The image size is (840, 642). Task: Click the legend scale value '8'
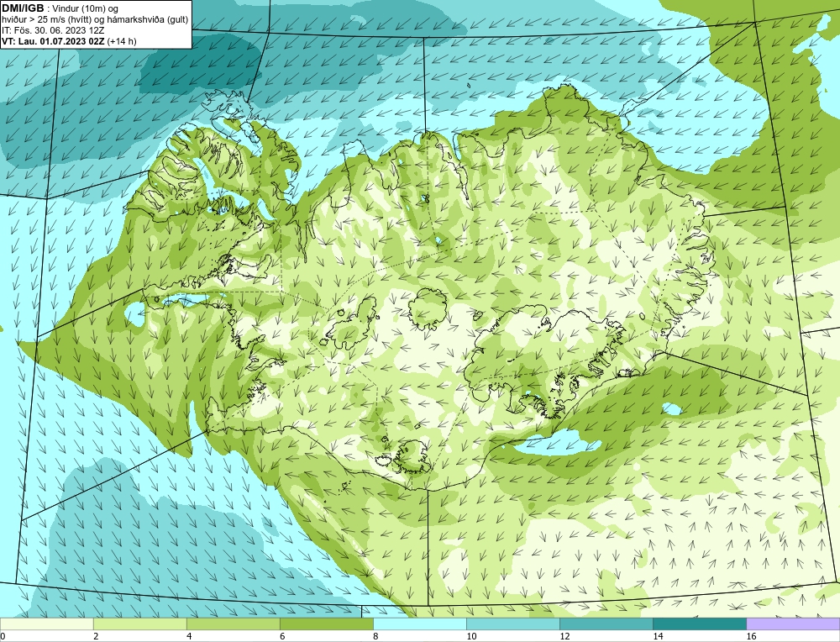(x=375, y=636)
